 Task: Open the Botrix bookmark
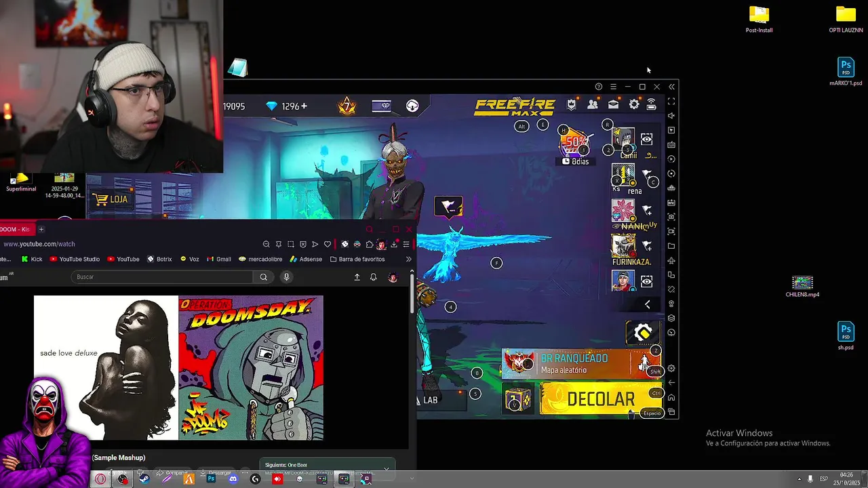[159, 259]
